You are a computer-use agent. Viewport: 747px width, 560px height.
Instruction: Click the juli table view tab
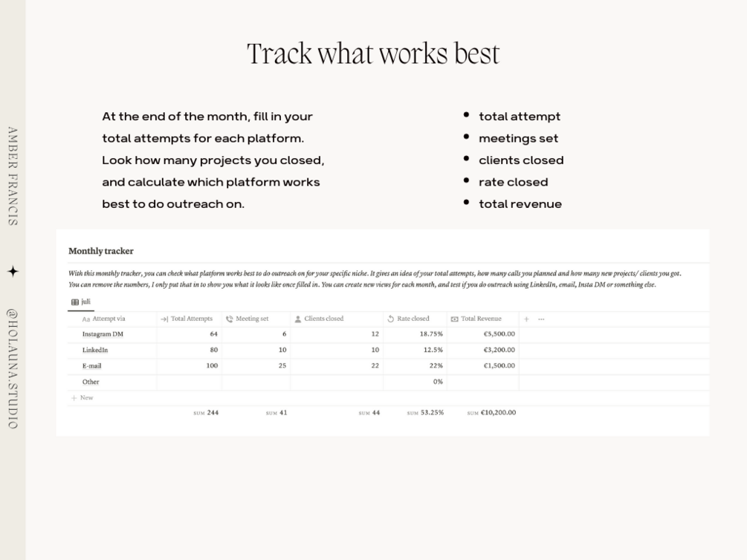(x=81, y=302)
